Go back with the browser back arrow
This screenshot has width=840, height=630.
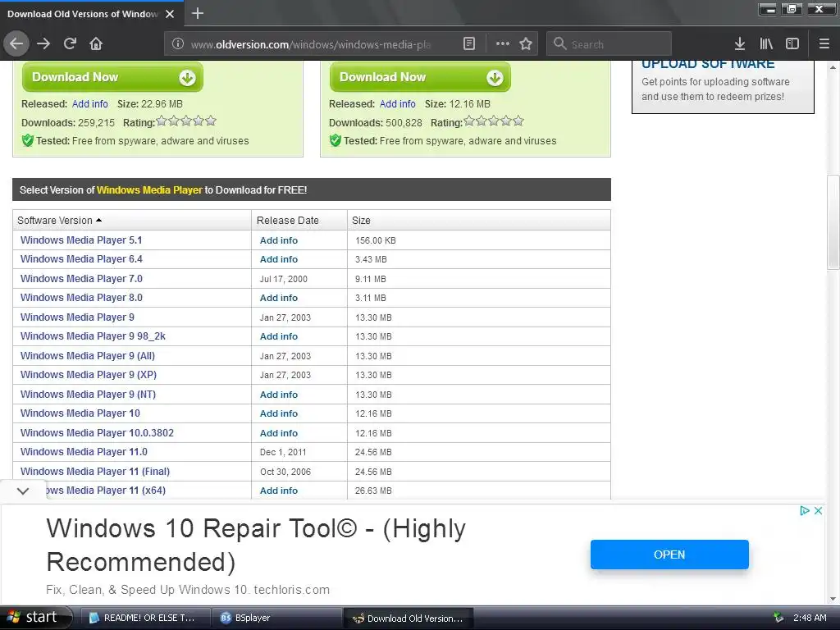[x=16, y=44]
